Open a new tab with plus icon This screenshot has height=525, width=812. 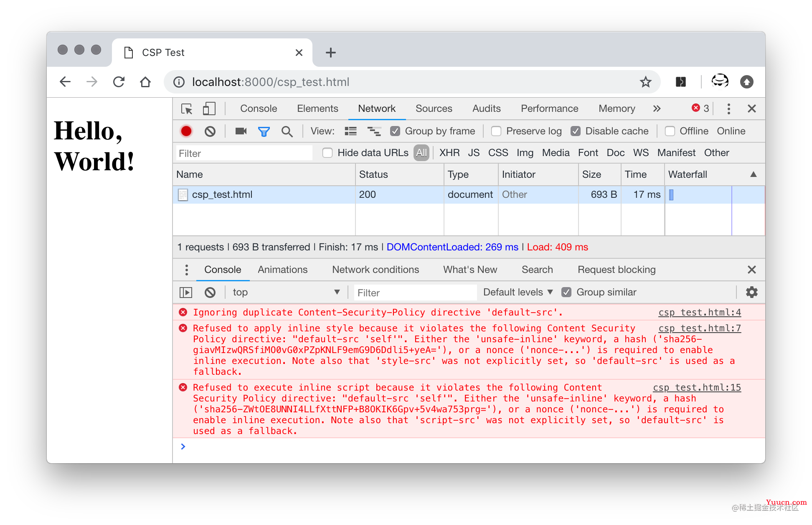[331, 53]
